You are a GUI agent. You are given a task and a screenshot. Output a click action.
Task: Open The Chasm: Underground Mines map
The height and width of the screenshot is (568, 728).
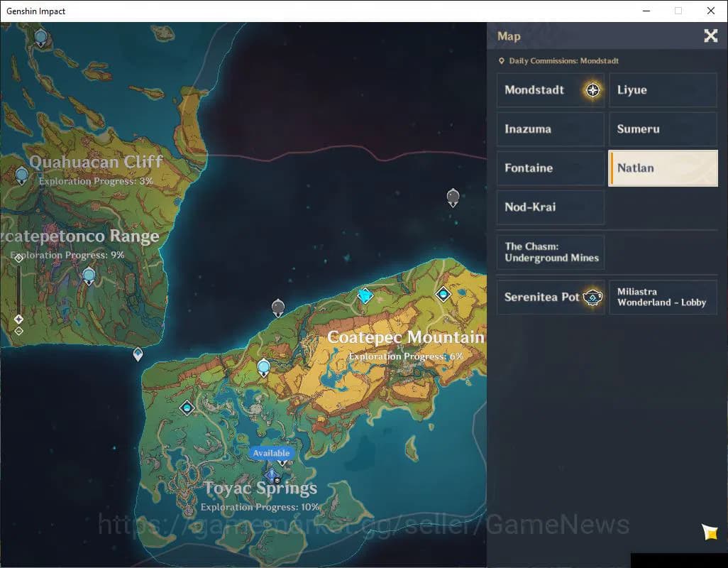pos(550,252)
